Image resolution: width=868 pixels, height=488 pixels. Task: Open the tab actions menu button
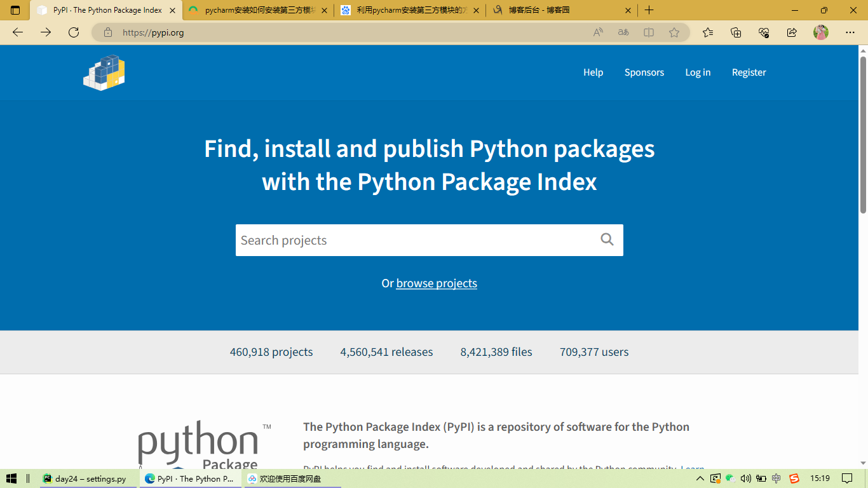pyautogui.click(x=16, y=10)
